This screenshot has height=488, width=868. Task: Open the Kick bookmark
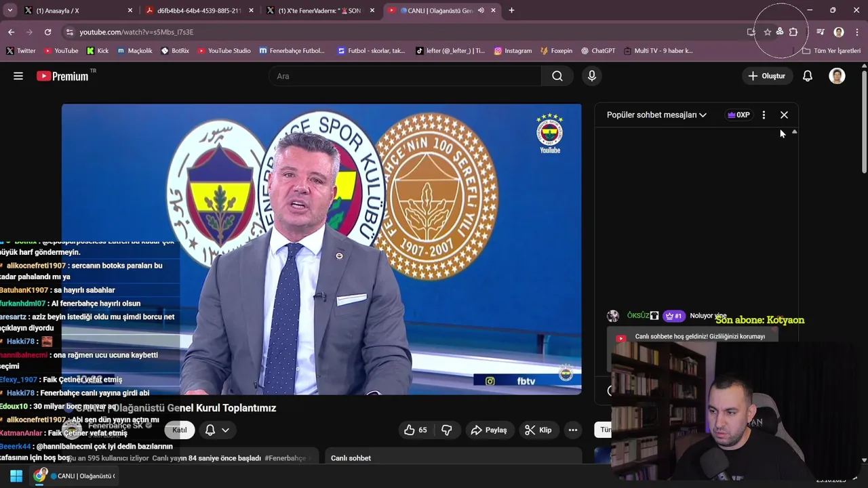click(x=98, y=51)
